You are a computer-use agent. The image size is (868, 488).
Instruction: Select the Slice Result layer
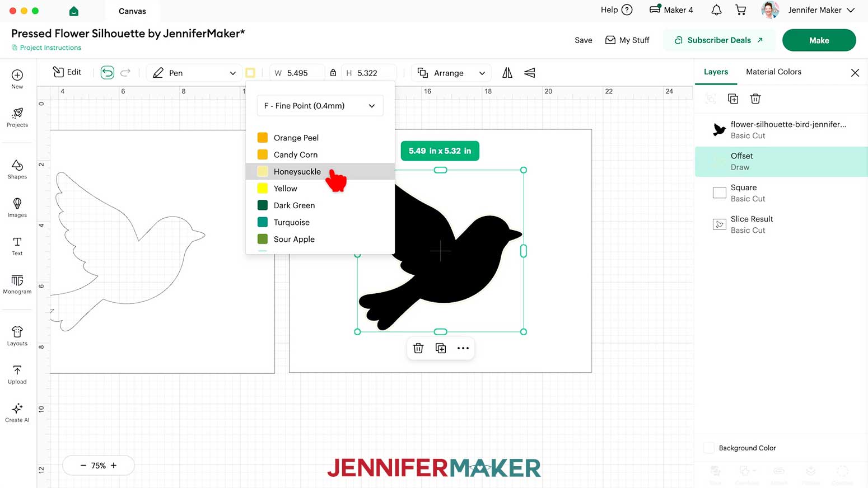click(781, 224)
